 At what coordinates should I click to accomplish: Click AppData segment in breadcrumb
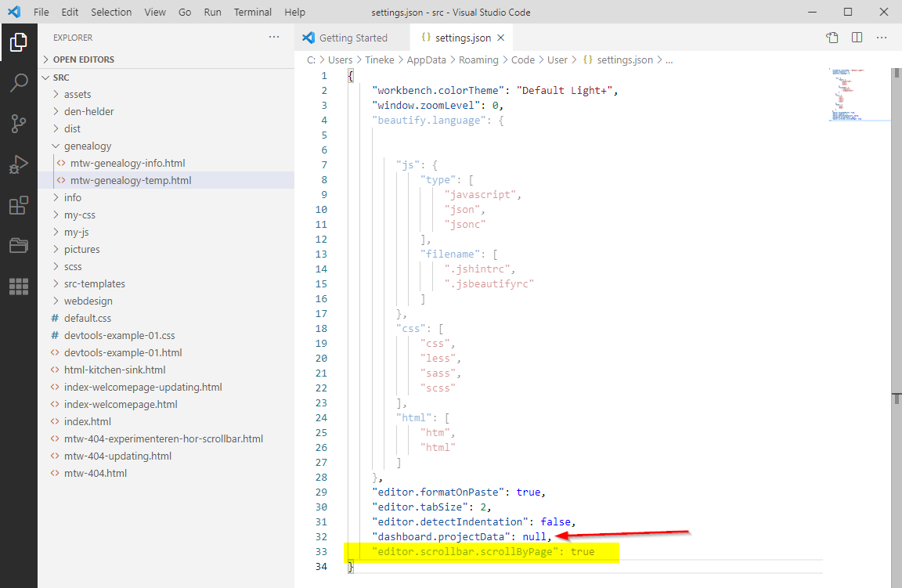(426, 60)
